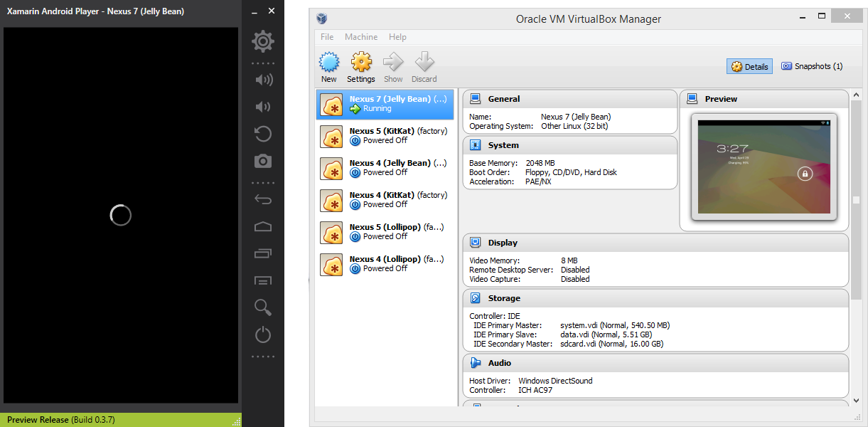The width and height of the screenshot is (868, 427).
Task: Click the Android home icon
Action: pyautogui.click(x=263, y=226)
